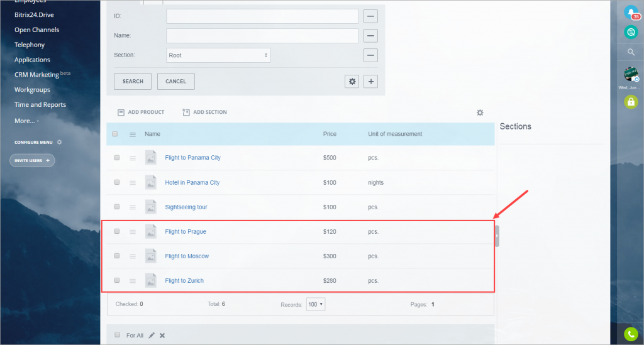Open row menu for Flight to Zurich
This screenshot has width=644, height=345.
133,281
